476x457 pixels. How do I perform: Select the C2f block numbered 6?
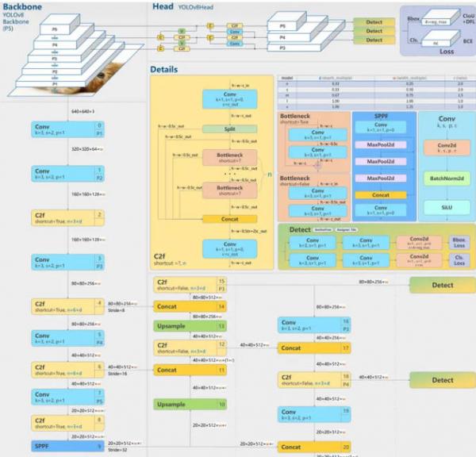point(67,370)
